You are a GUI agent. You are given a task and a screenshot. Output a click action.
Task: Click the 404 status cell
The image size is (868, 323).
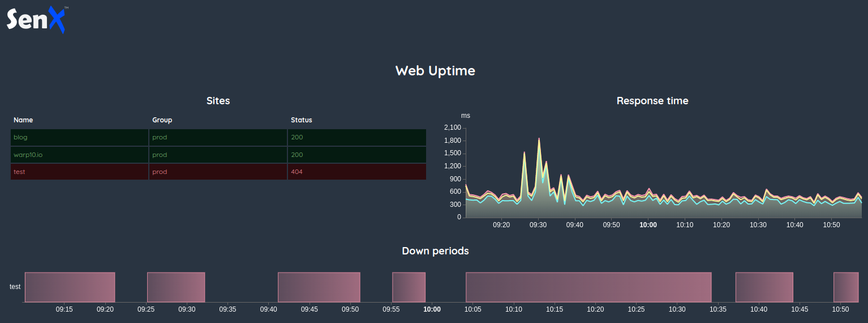[x=297, y=172]
